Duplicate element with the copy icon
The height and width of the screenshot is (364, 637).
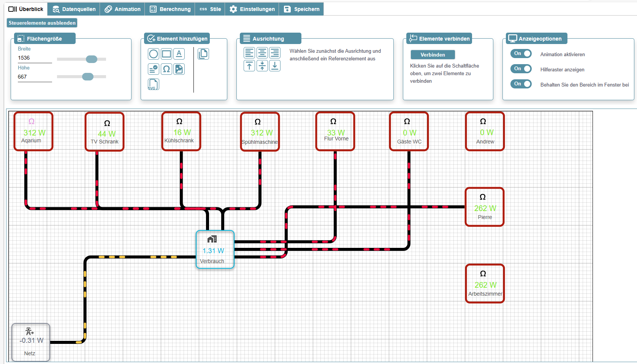point(203,54)
